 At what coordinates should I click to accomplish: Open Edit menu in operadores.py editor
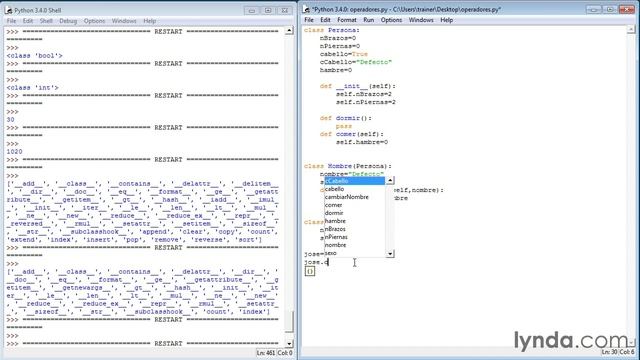(x=325, y=20)
